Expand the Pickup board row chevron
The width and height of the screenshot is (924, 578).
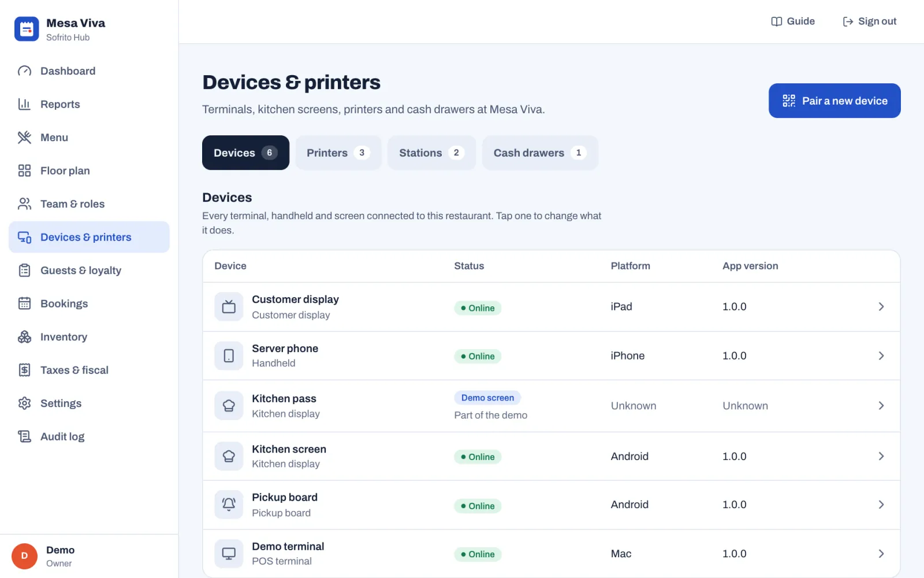click(x=881, y=505)
